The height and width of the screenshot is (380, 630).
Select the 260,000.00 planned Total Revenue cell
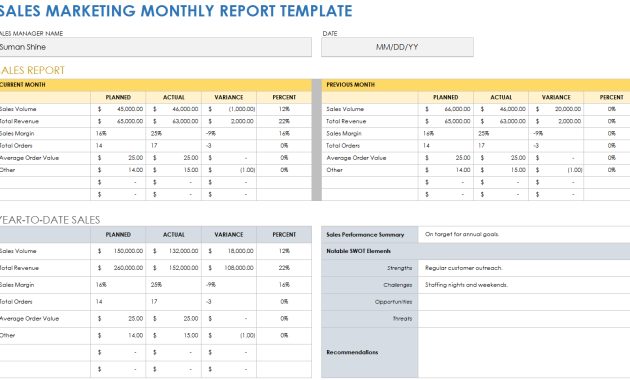pos(118,268)
